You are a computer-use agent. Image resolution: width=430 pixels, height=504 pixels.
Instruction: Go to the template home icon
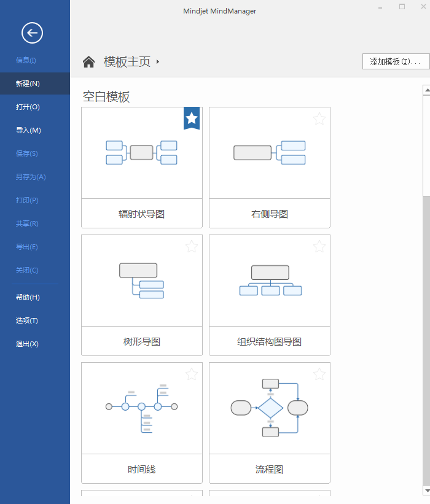89,62
